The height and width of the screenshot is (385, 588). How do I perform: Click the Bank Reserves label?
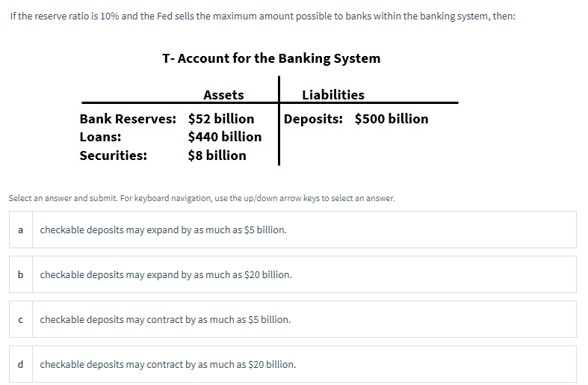coord(128,119)
